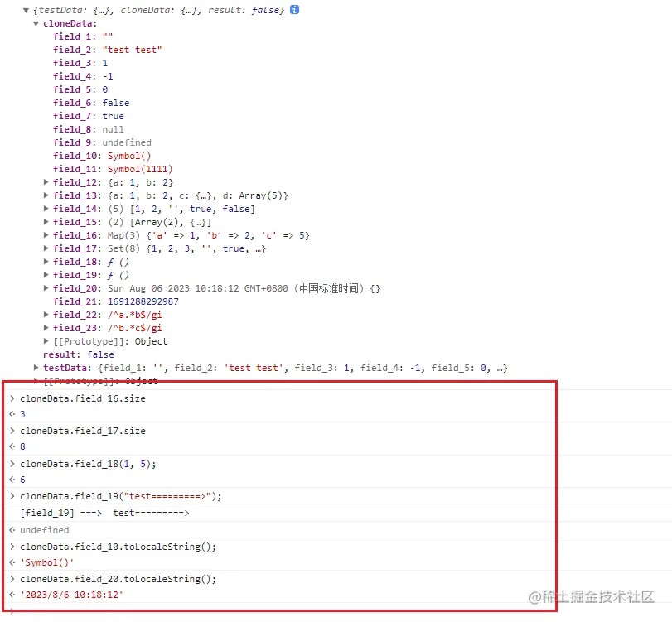Select field_1 empty string row
672x622 pixels.
[83, 36]
